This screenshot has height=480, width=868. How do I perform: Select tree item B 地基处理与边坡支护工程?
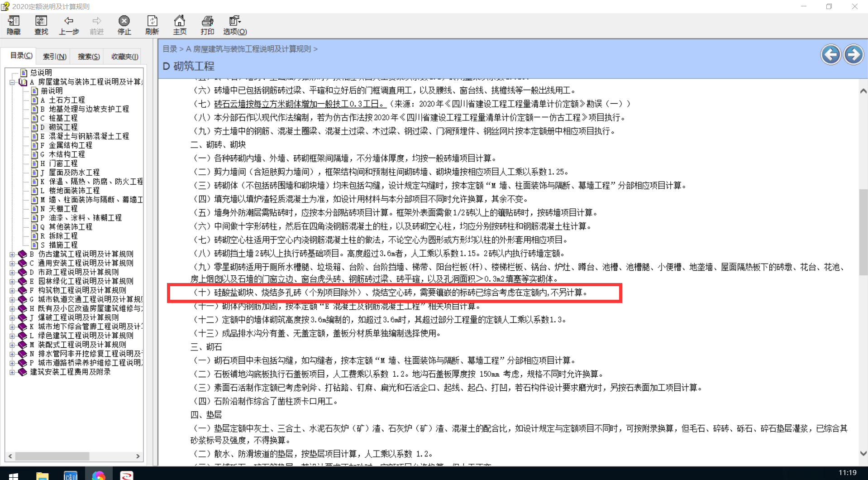(85, 109)
